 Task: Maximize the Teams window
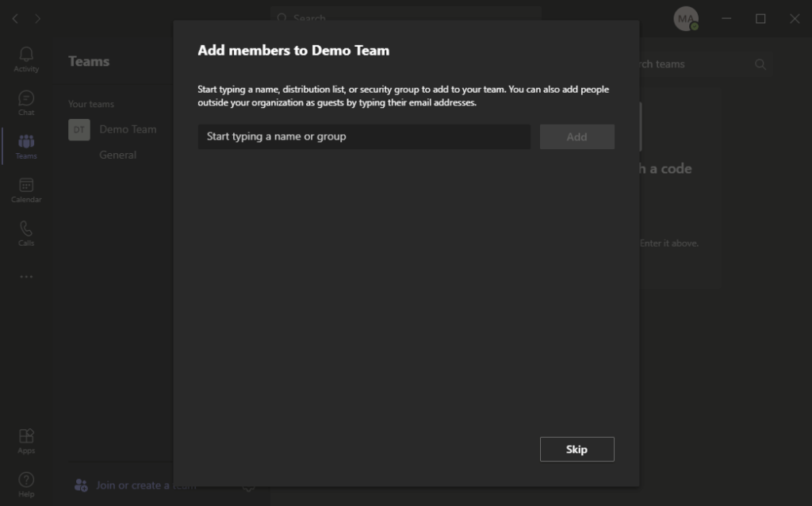pyautogui.click(x=760, y=19)
